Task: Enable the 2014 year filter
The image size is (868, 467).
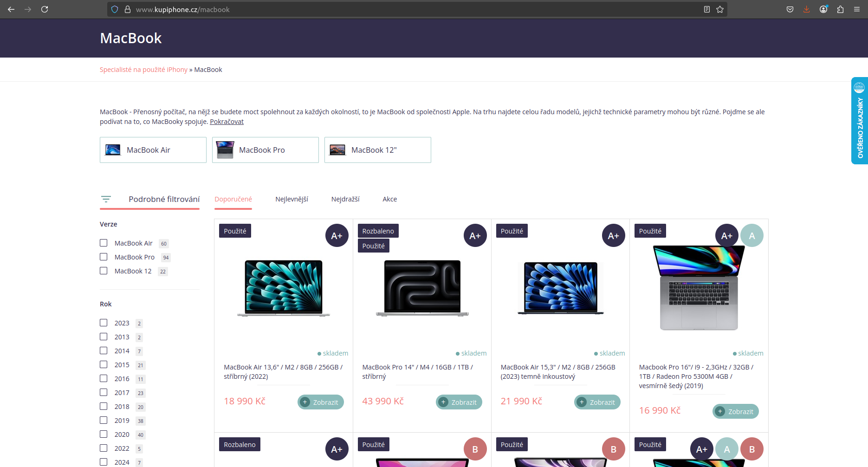Action: [x=104, y=350]
